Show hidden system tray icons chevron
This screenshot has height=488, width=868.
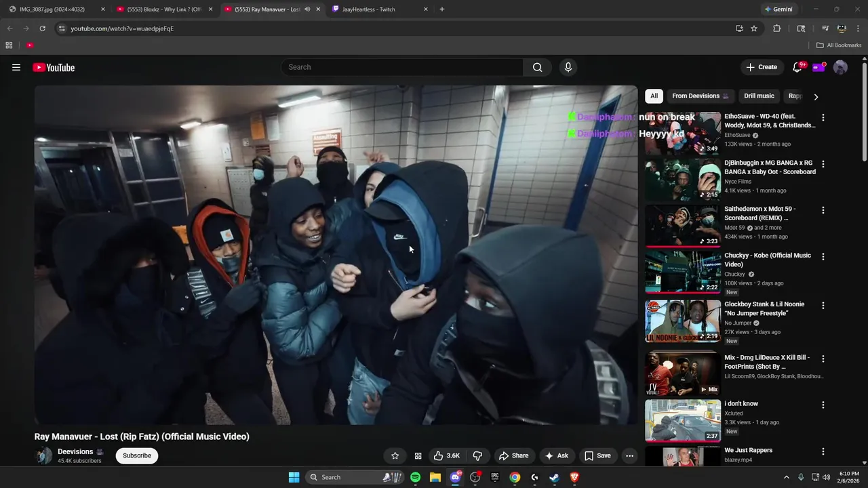(787, 477)
